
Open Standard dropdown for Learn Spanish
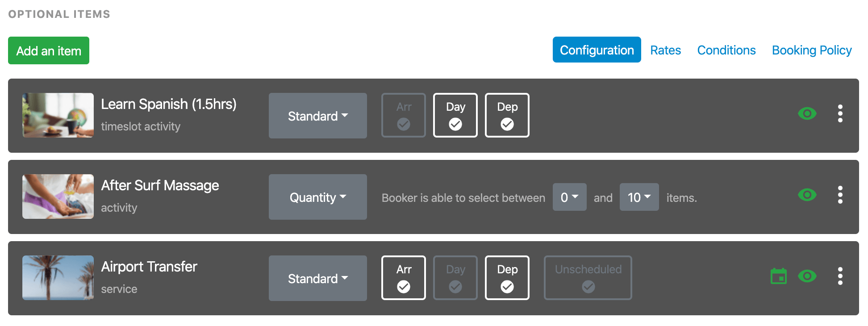pyautogui.click(x=318, y=116)
